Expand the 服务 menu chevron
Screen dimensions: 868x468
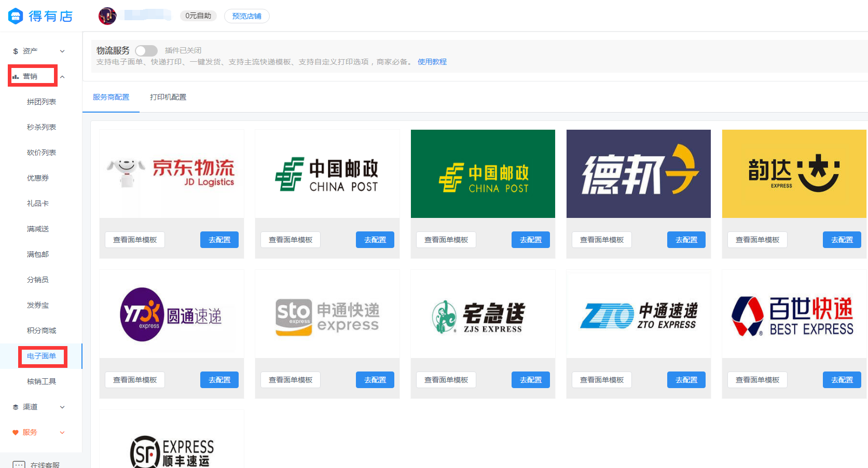[62, 433]
